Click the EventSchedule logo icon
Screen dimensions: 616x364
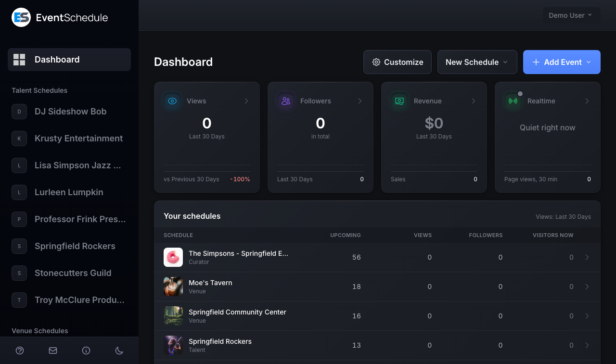tap(21, 17)
